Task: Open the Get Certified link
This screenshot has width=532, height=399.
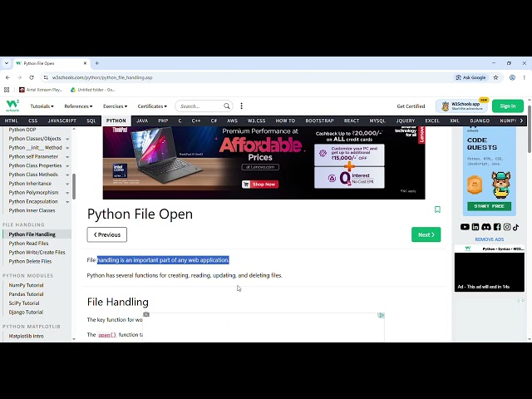Action: (411, 106)
